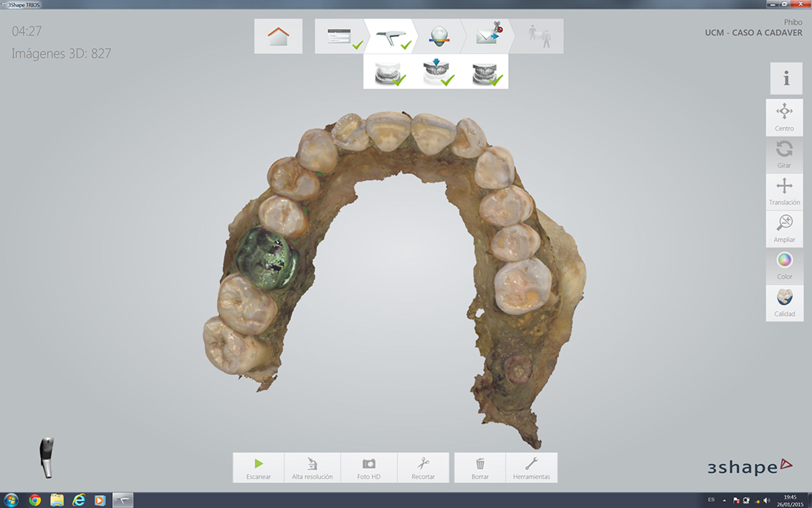This screenshot has width=812, height=508.
Task: Open the Herramientas wrench menu
Action: pos(531,468)
